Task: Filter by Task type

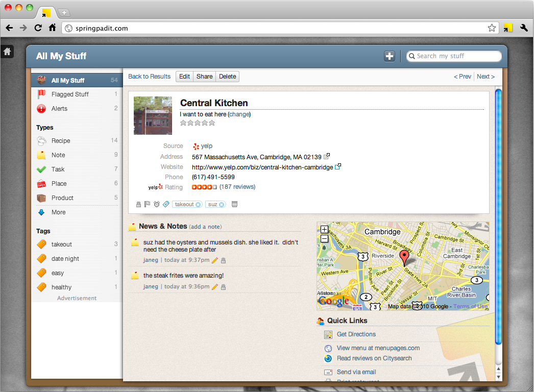Action: pyautogui.click(x=77, y=169)
